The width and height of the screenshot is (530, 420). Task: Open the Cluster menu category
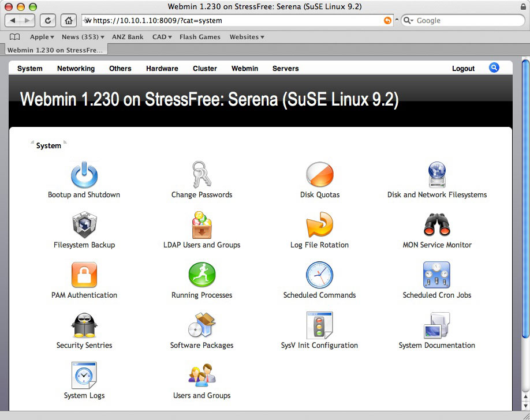(x=205, y=68)
